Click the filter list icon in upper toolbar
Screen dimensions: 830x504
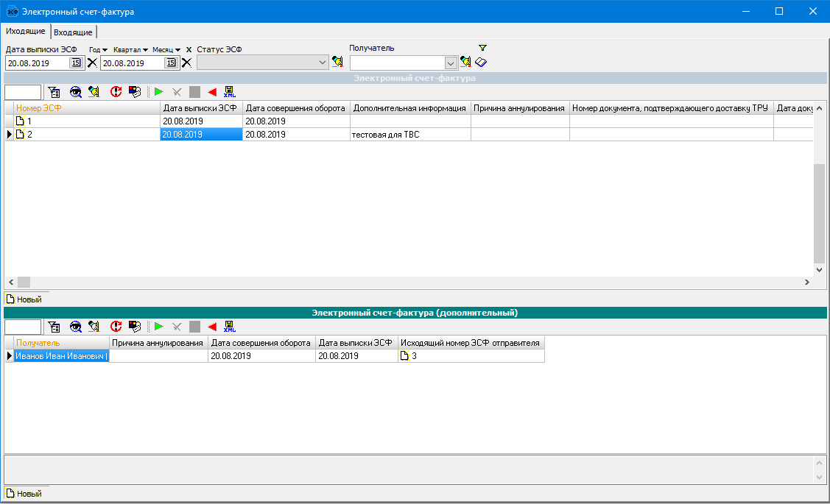pyautogui.click(x=54, y=92)
